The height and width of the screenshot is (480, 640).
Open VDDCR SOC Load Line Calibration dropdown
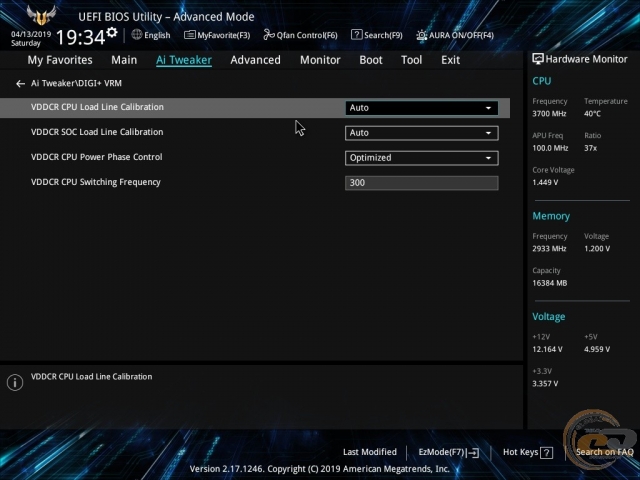coord(421,133)
